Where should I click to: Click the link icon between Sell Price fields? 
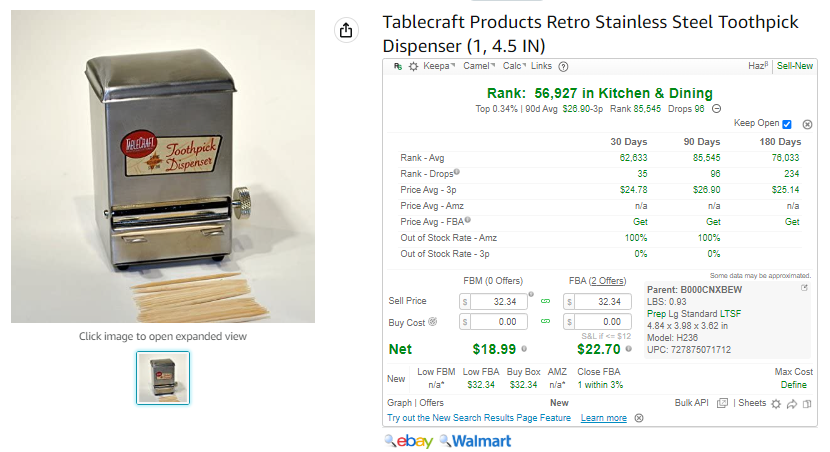(545, 301)
